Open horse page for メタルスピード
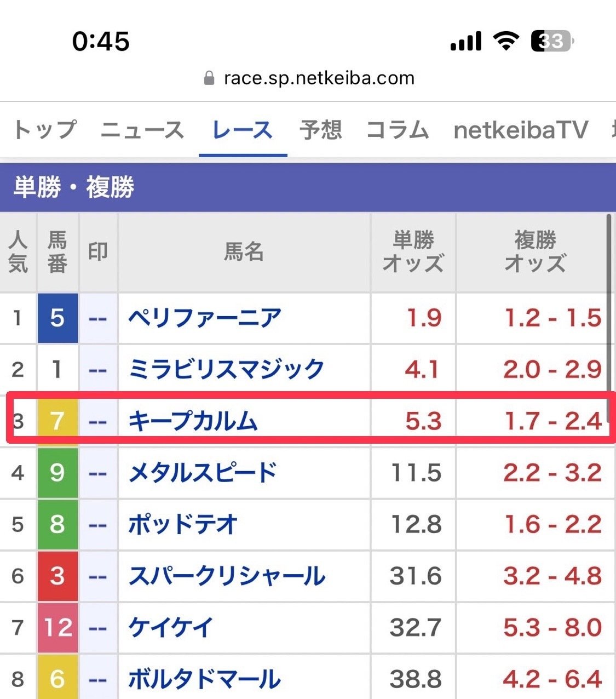This screenshot has height=699, width=616. click(203, 473)
